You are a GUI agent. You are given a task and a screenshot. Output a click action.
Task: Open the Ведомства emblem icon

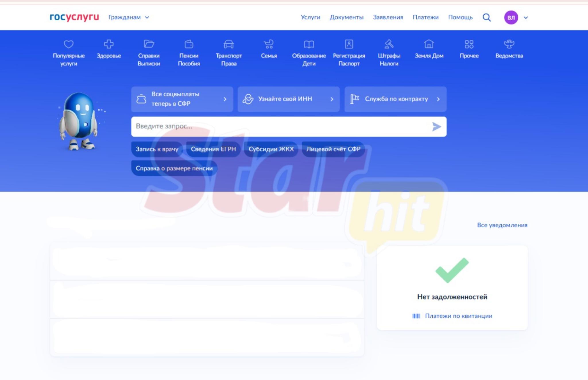(509, 44)
